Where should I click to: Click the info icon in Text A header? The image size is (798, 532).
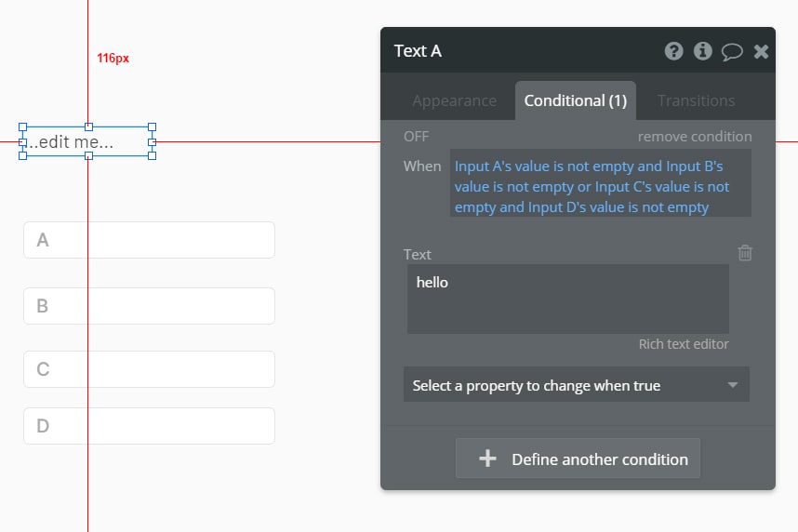click(x=702, y=51)
